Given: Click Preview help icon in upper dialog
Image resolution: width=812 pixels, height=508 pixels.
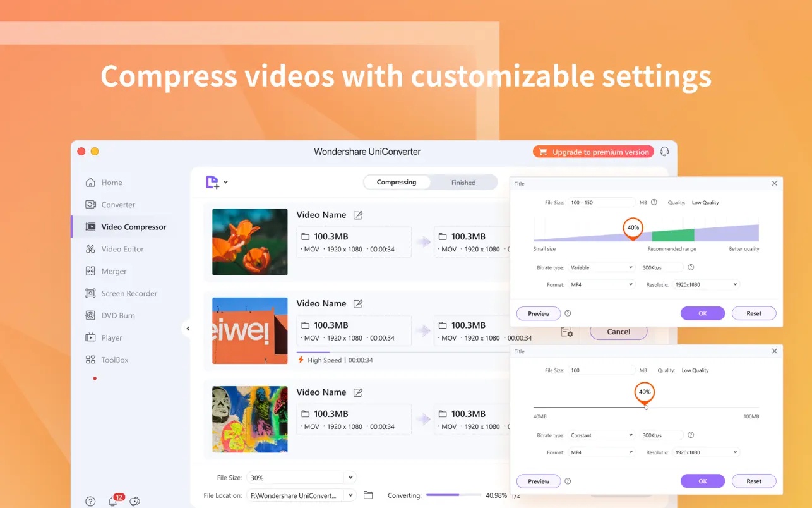Looking at the screenshot, I should point(568,313).
